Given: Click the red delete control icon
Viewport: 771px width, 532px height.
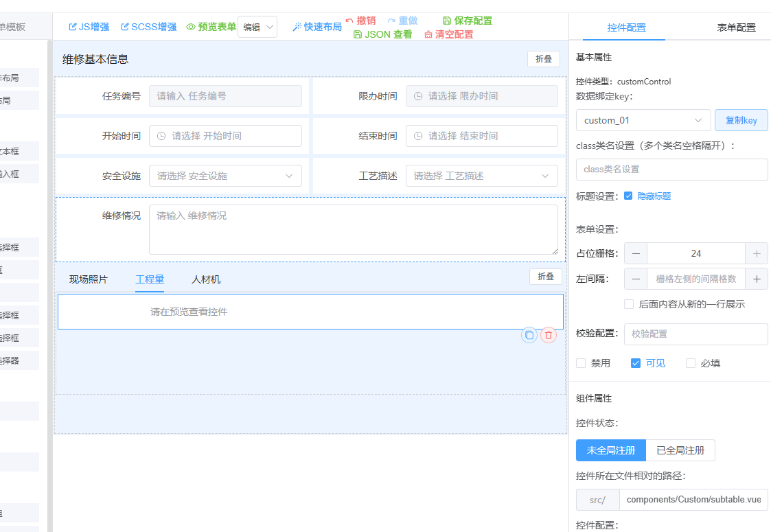Looking at the screenshot, I should pos(548,335).
